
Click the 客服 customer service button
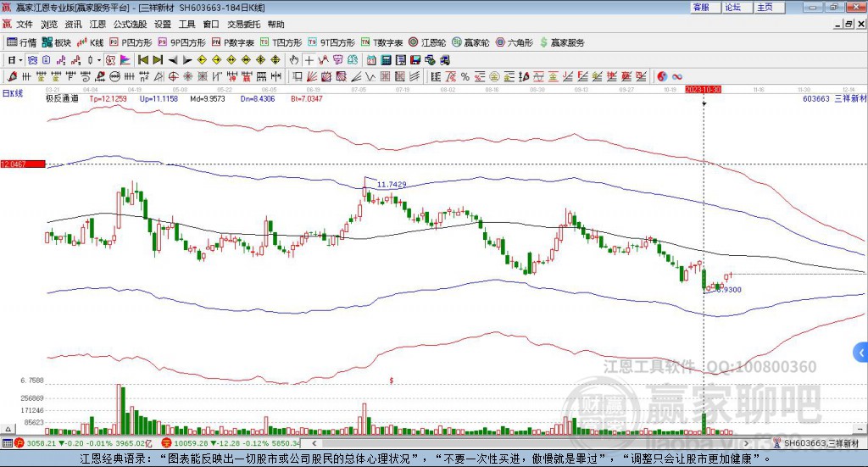click(705, 7)
